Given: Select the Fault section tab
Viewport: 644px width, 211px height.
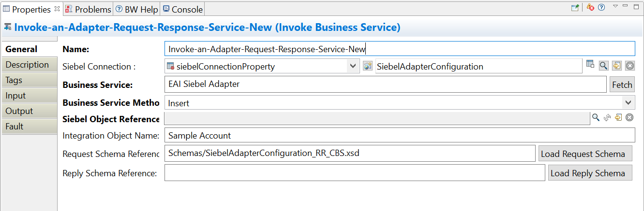Looking at the screenshot, I should [29, 127].
